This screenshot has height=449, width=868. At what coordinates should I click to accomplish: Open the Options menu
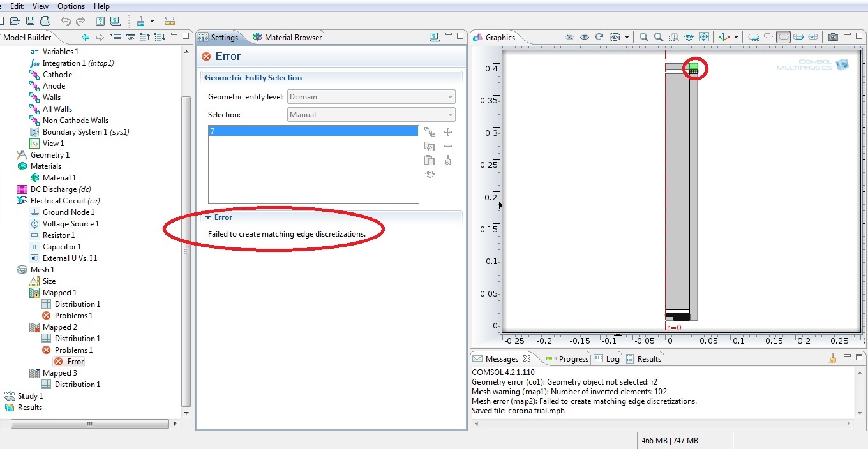click(71, 6)
